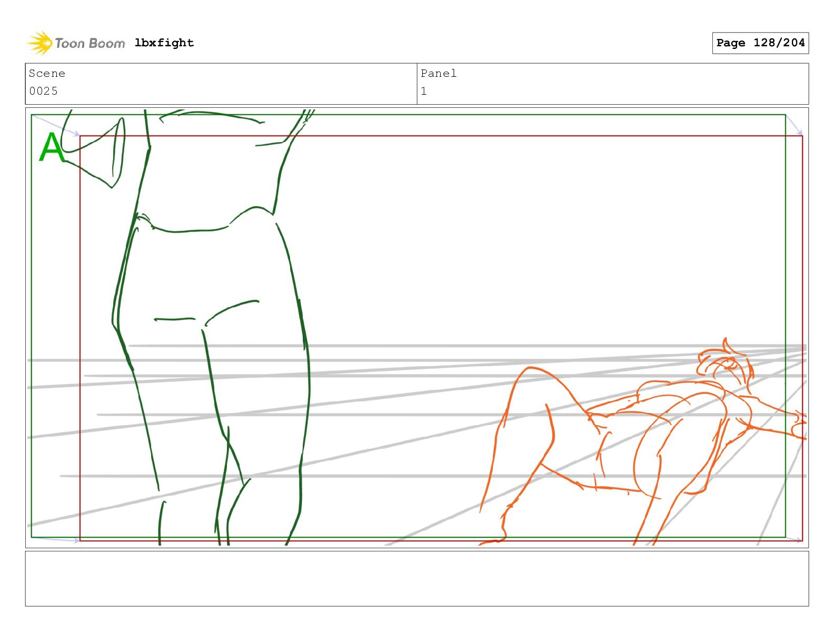The height and width of the screenshot is (644, 834).
Task: Click the bottom-left camera move arrow
Action: (x=55, y=539)
